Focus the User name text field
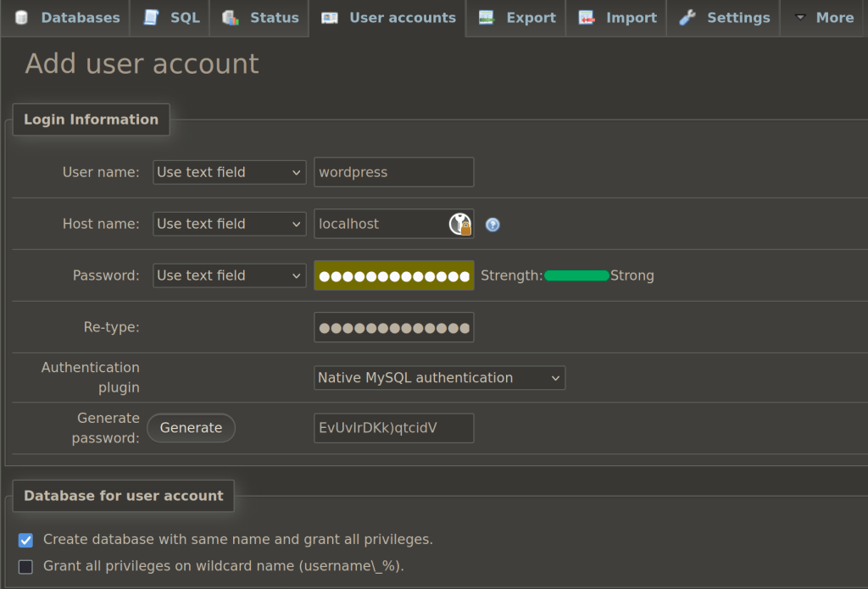The height and width of the screenshot is (589, 868). pos(393,172)
